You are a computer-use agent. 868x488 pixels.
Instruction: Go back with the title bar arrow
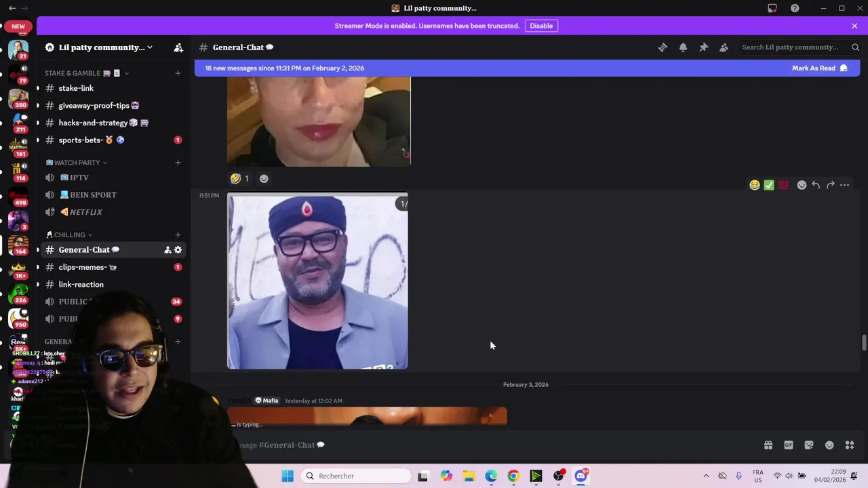click(12, 8)
